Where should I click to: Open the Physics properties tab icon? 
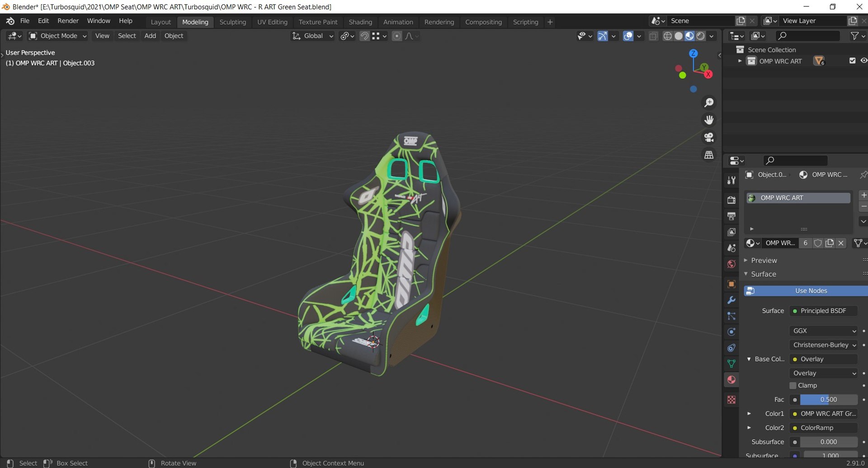(x=731, y=332)
